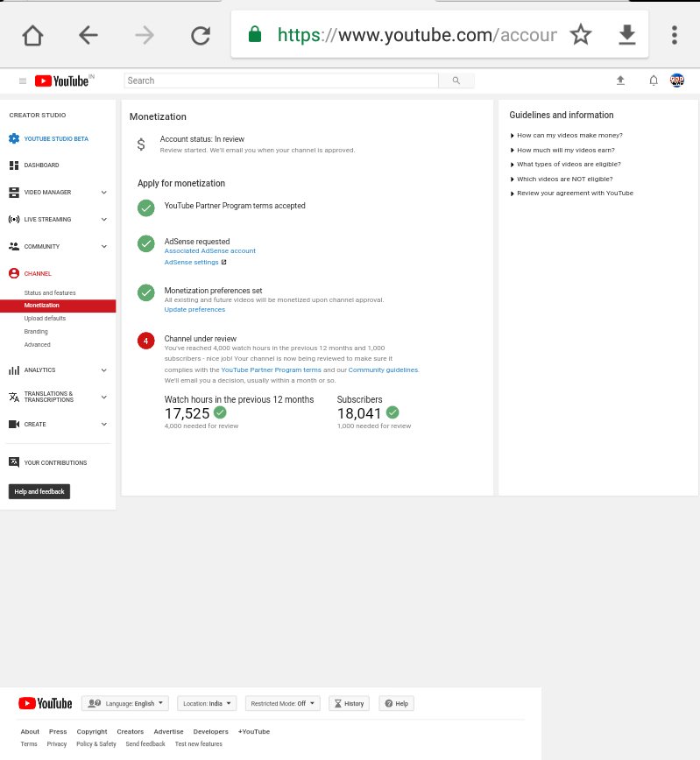Click into the YouTube search field
This screenshot has width=700, height=760.
[x=281, y=81]
